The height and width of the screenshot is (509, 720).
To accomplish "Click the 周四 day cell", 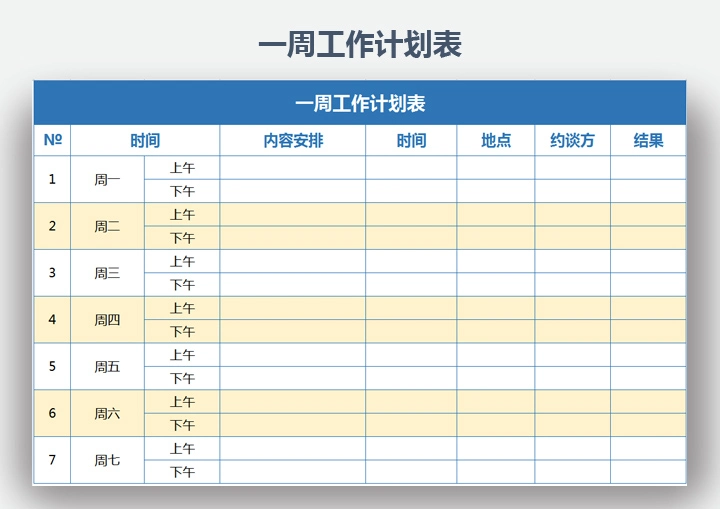I will coord(107,320).
